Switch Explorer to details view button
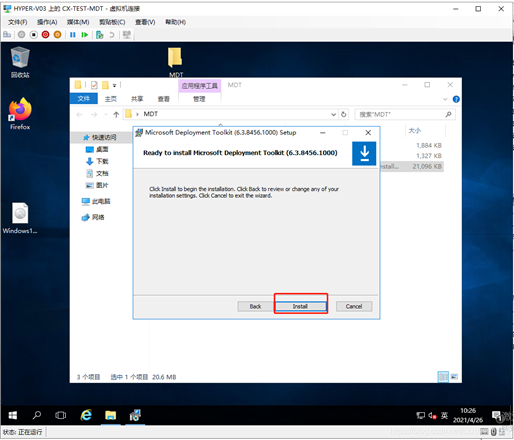This screenshot has width=514, height=440. pyautogui.click(x=443, y=377)
